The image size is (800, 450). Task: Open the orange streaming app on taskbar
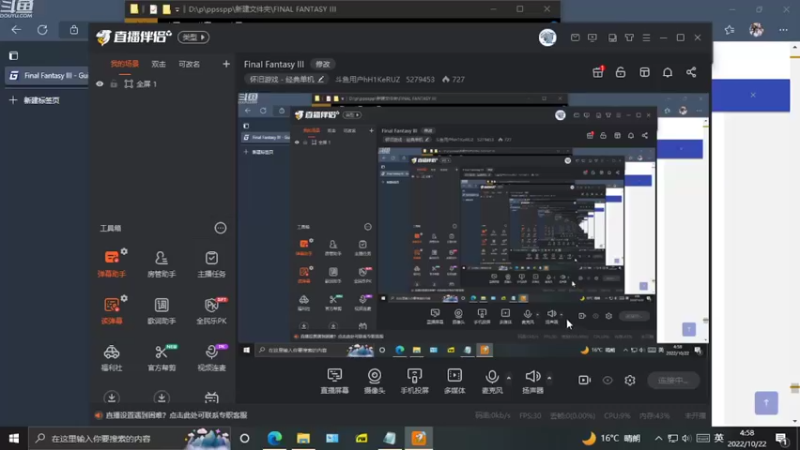point(419,438)
